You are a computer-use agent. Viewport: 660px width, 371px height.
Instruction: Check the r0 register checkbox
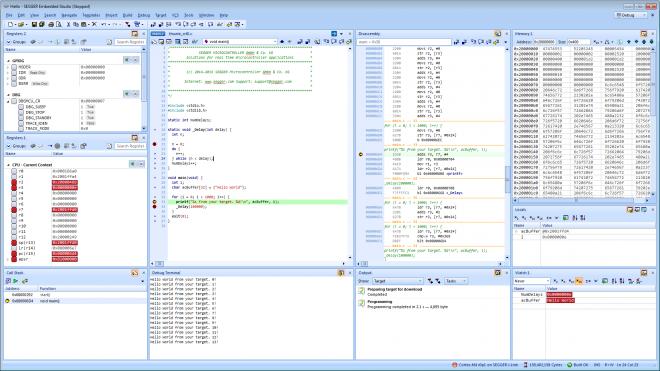14,171
